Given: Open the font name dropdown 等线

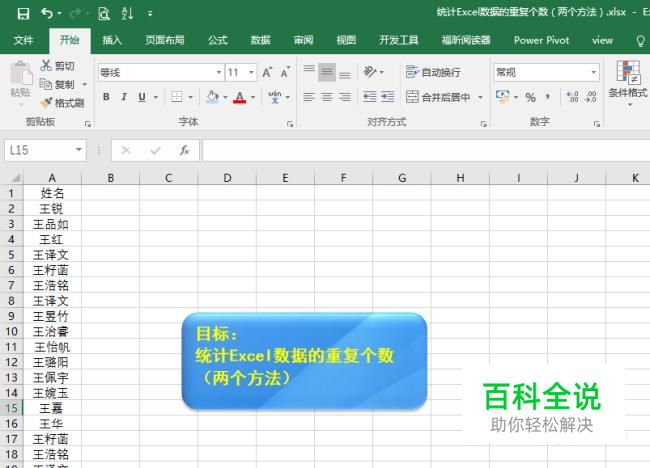Looking at the screenshot, I should (219, 73).
